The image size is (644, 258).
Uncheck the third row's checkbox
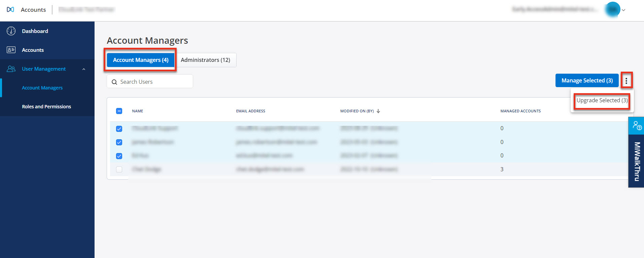click(119, 156)
